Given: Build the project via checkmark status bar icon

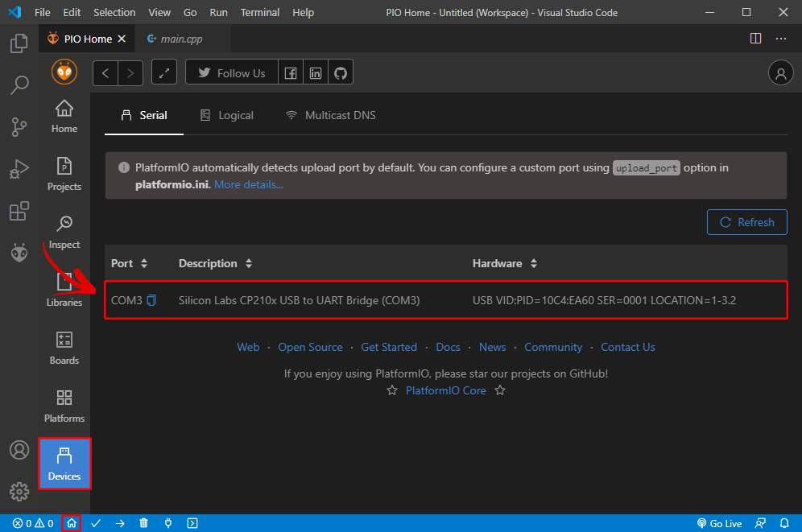Looking at the screenshot, I should pos(96,523).
